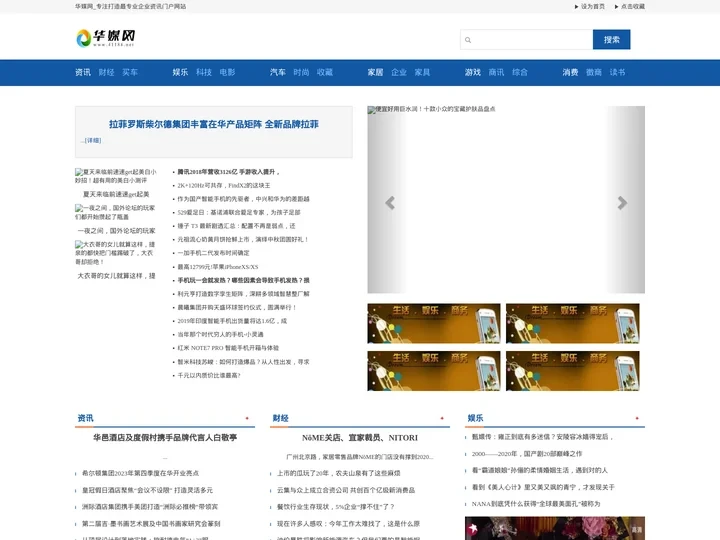
Task: Click the red more dot beside 资讯 heading
Action: (x=247, y=418)
